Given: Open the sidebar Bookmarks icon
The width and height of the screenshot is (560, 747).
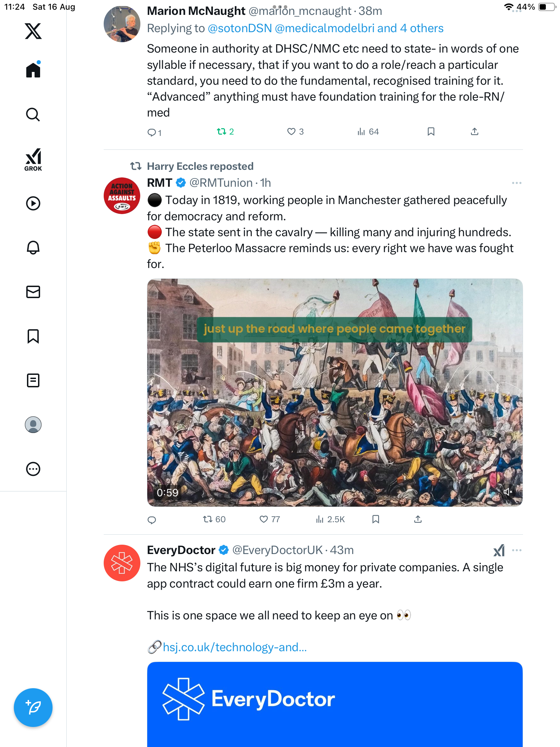Looking at the screenshot, I should pyautogui.click(x=33, y=336).
